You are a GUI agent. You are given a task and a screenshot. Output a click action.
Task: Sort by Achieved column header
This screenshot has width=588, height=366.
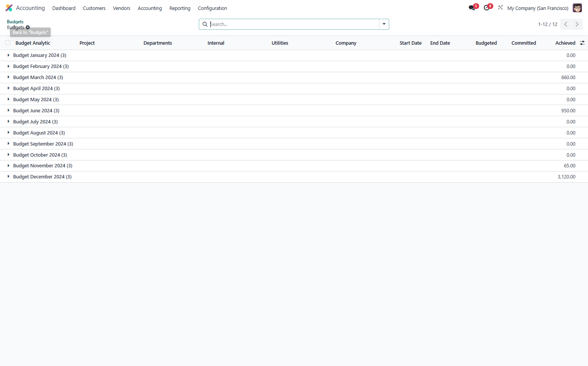pyautogui.click(x=565, y=43)
